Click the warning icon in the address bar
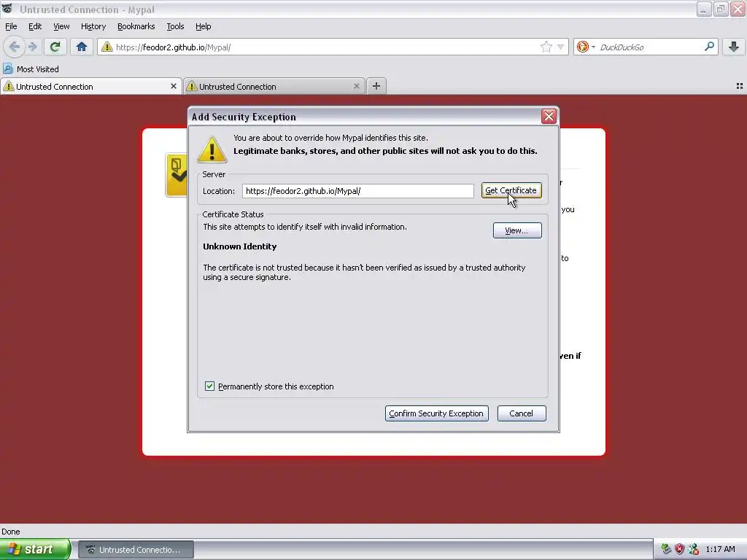 [x=107, y=47]
